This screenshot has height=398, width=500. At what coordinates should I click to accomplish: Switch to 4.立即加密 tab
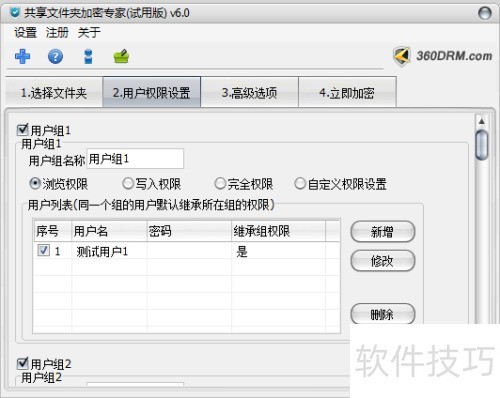coord(347,92)
